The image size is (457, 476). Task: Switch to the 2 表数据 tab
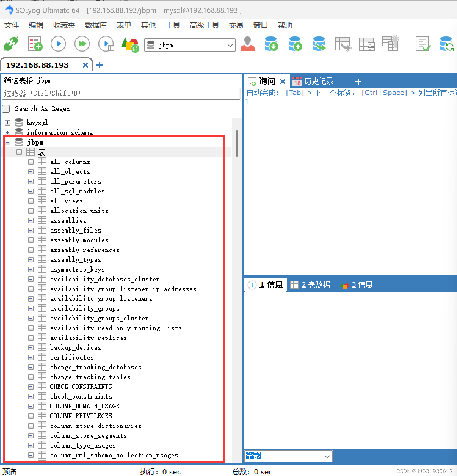(311, 284)
